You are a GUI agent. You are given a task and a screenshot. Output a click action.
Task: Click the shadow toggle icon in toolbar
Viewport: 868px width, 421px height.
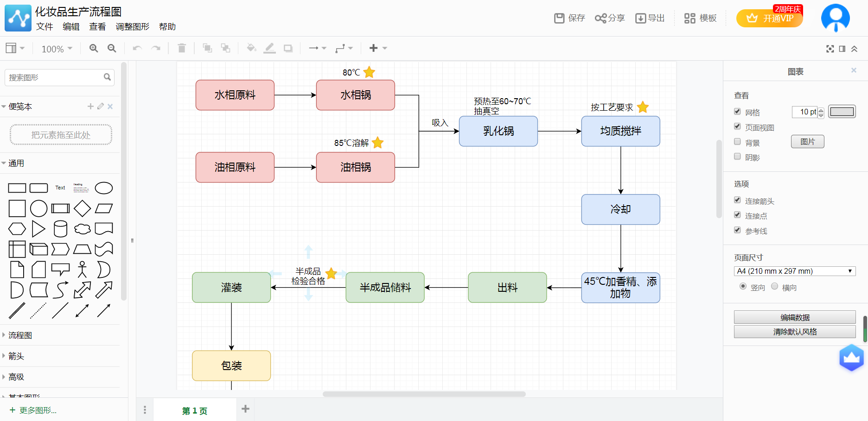click(x=288, y=48)
